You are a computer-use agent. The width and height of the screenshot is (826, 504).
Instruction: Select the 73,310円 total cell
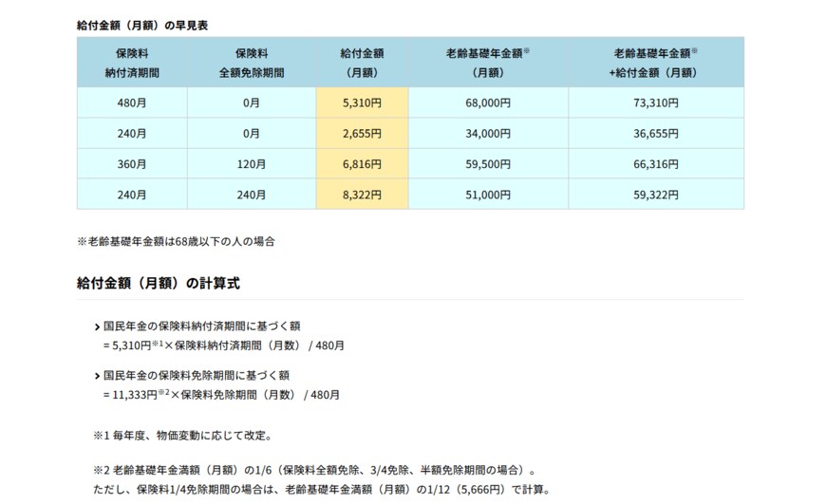[656, 103]
